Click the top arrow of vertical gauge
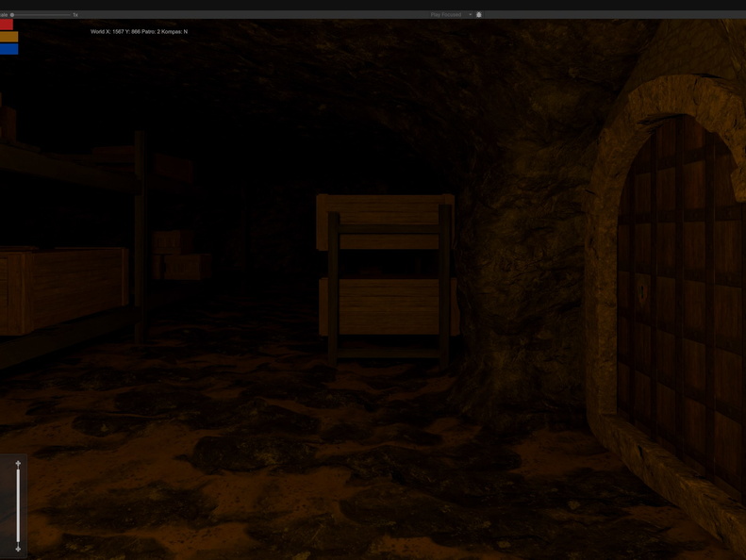This screenshot has width=746, height=560. 18,465
